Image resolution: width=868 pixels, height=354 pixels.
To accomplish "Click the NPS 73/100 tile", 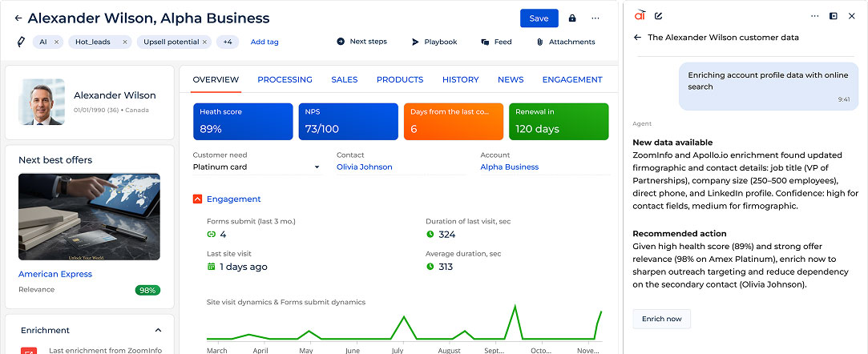I will 348,121.
